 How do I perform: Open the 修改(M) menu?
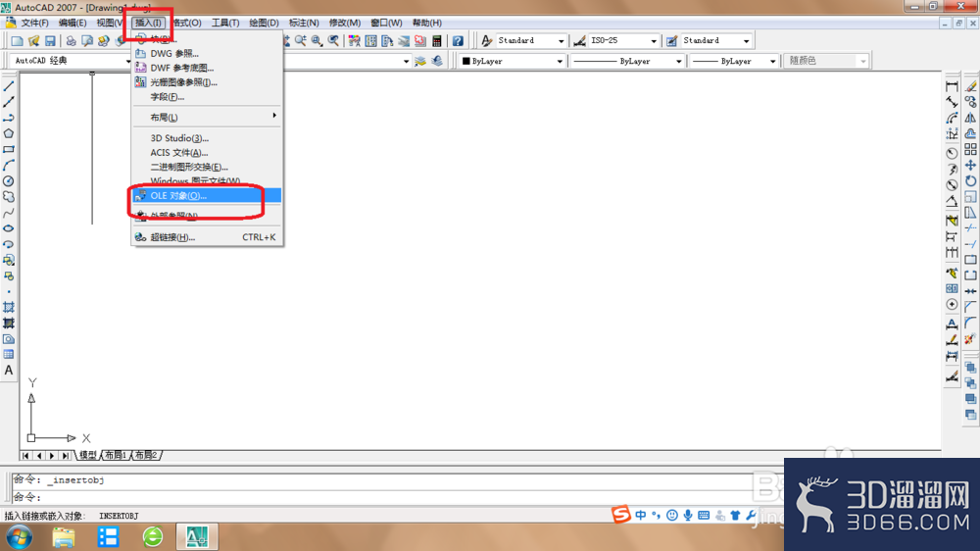tap(344, 23)
